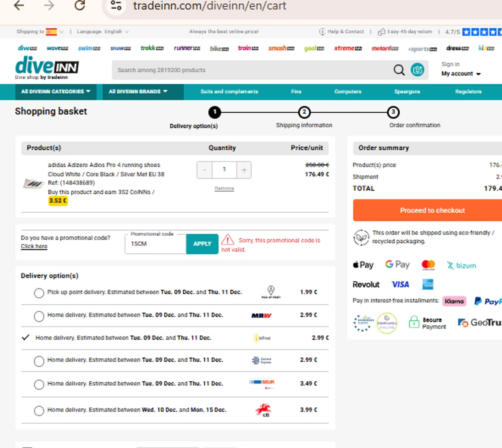502x448 pixels.
Task: Click the bizum payment logo
Action: (x=462, y=266)
